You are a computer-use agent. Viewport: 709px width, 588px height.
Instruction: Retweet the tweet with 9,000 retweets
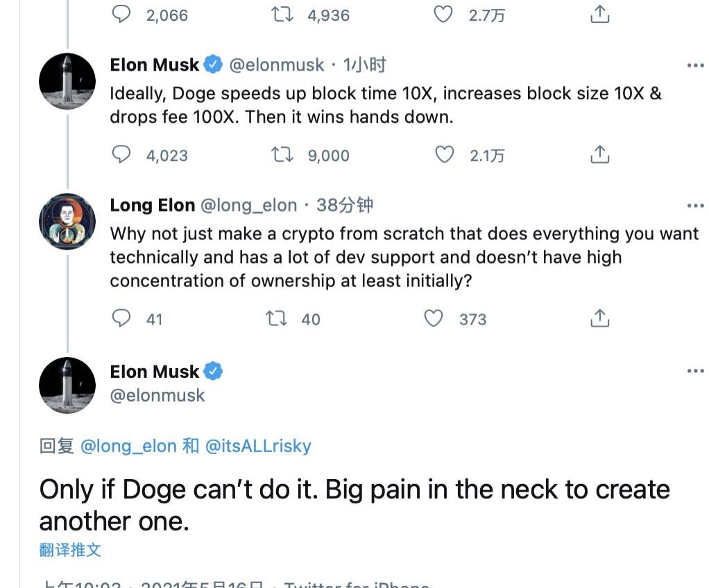tap(282, 155)
